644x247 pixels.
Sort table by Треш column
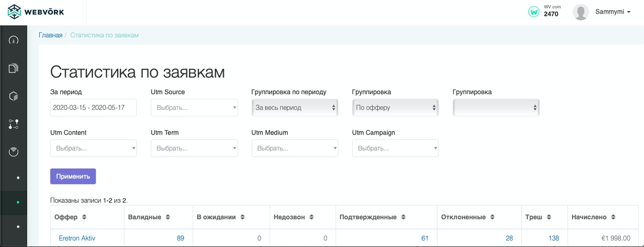tap(538, 217)
